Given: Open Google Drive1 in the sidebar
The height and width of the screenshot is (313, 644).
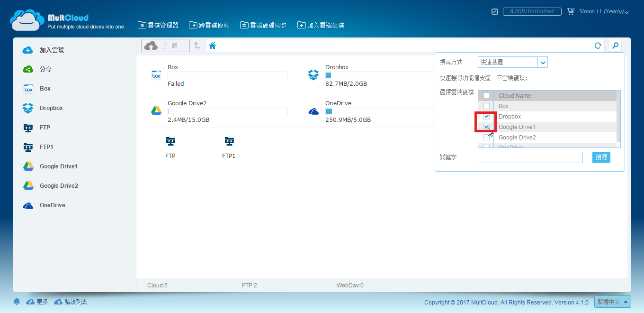Looking at the screenshot, I should click(x=50, y=166).
